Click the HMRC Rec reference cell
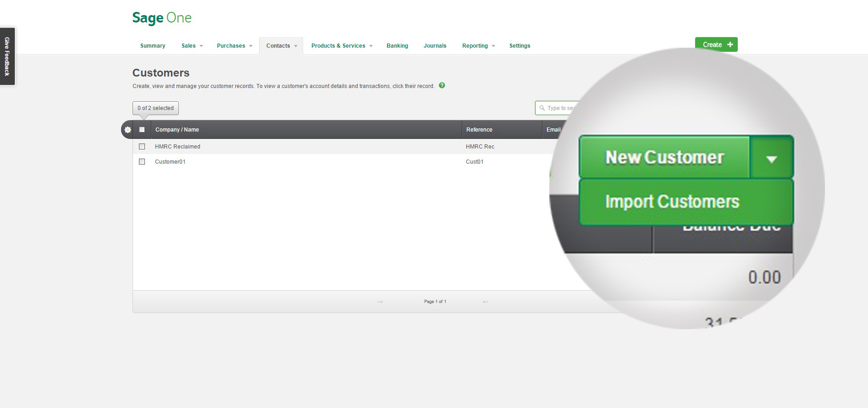This screenshot has height=408, width=868. coord(480,147)
